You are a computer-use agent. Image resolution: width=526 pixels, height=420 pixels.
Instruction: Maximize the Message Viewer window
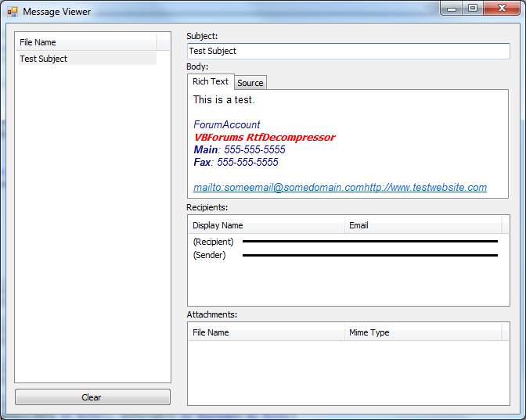tap(473, 9)
